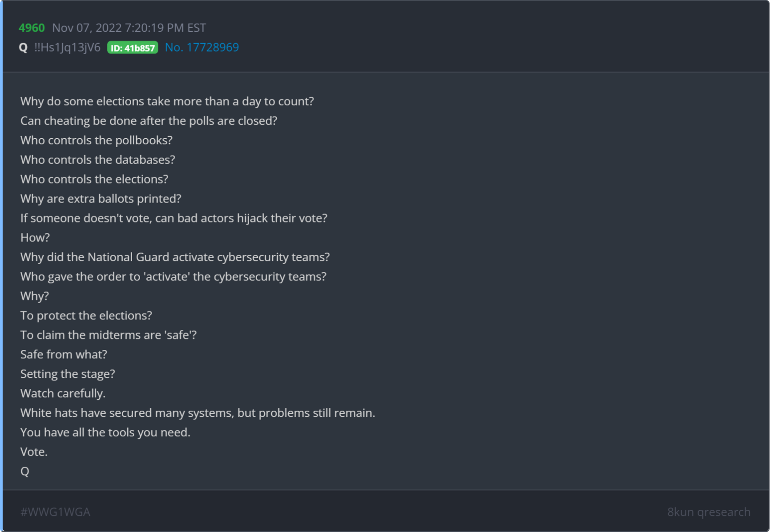Click the #WWG1WGA hashtag in footer

(x=56, y=512)
